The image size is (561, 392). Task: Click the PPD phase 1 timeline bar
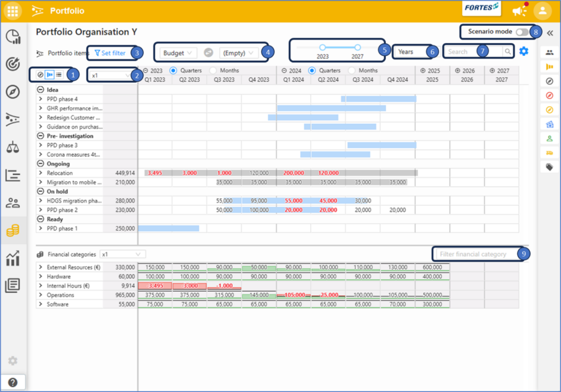point(169,228)
